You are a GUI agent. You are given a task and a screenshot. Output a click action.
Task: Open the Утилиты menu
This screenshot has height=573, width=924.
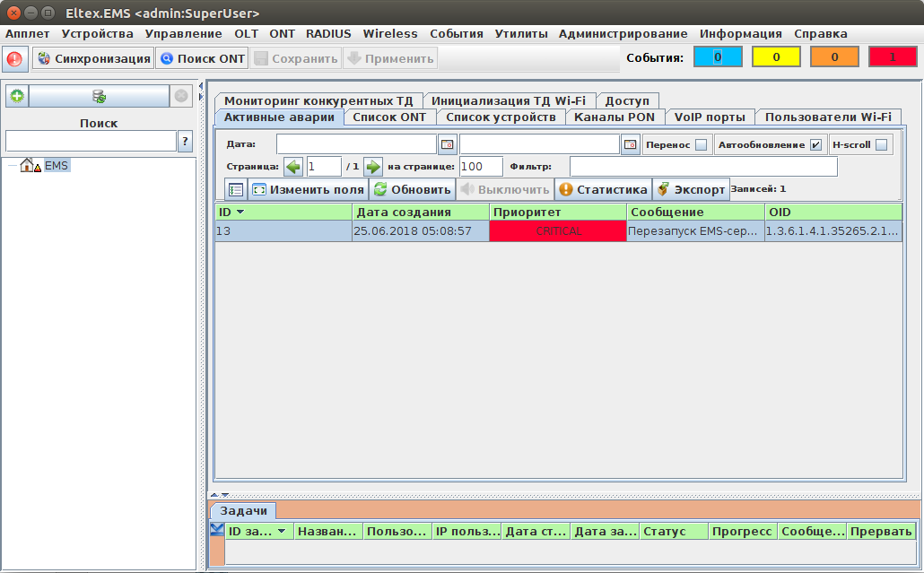521,33
